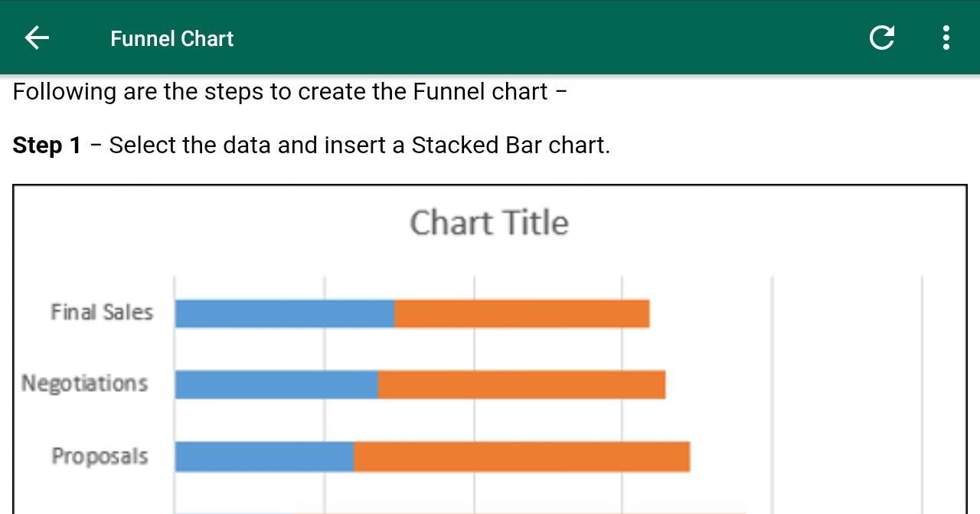The image size is (980, 514).
Task: Select the blue Proposals bar segment
Action: click(264, 457)
